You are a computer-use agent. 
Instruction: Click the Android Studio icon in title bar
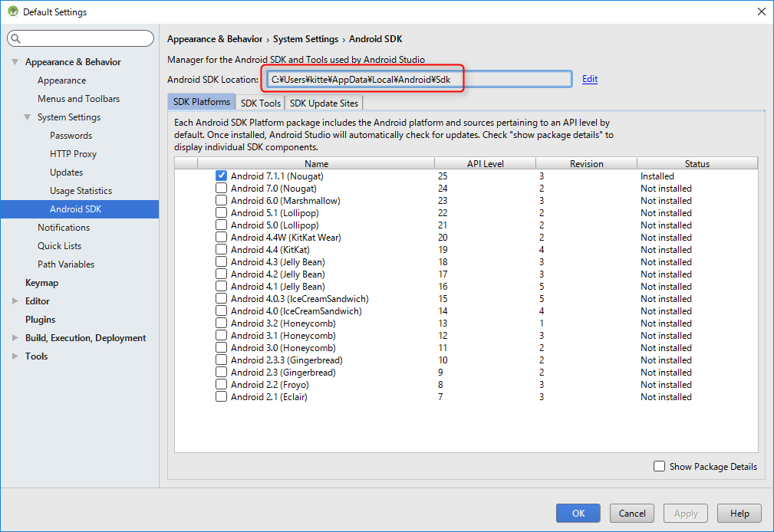tap(13, 11)
